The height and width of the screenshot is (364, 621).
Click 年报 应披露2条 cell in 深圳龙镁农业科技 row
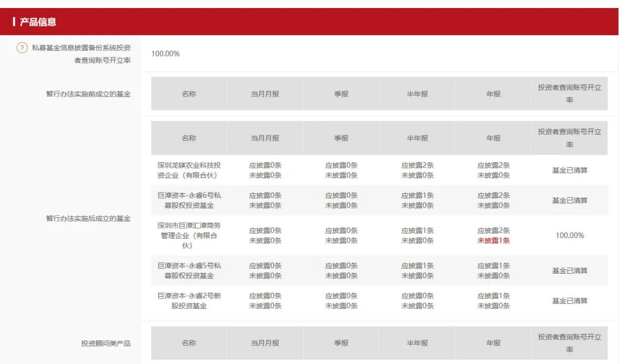[x=493, y=170]
